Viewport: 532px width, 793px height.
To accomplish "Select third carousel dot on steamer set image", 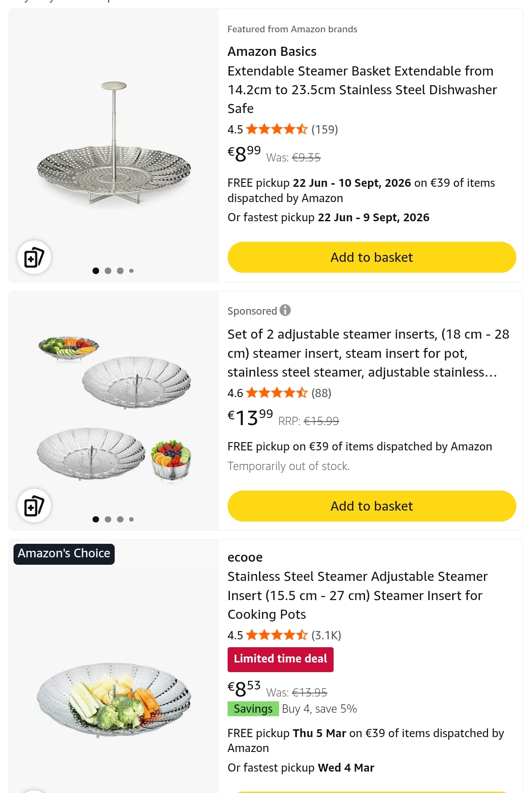I will pyautogui.click(x=120, y=519).
